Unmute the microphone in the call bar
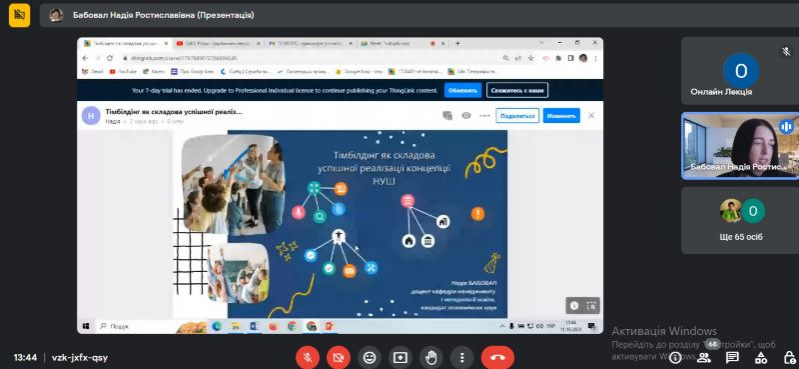 coord(308,357)
